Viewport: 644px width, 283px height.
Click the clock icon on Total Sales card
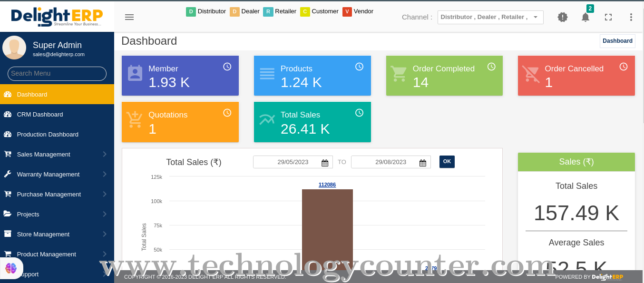point(360,113)
